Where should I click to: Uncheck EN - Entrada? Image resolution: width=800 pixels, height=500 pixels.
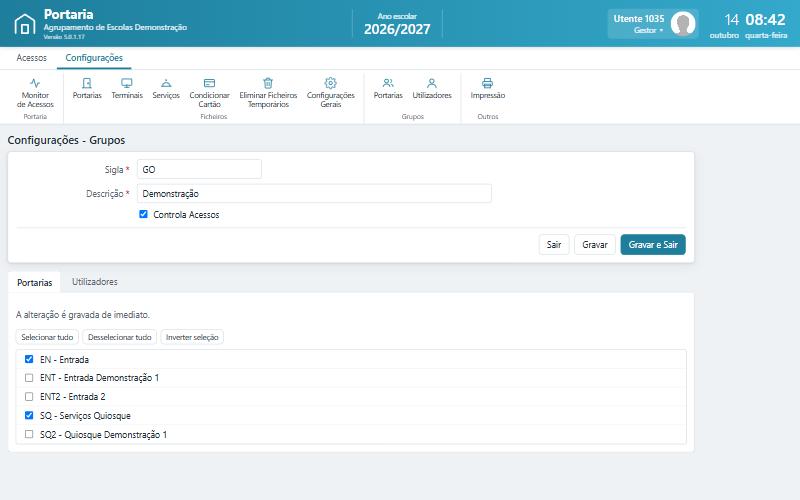point(29,359)
